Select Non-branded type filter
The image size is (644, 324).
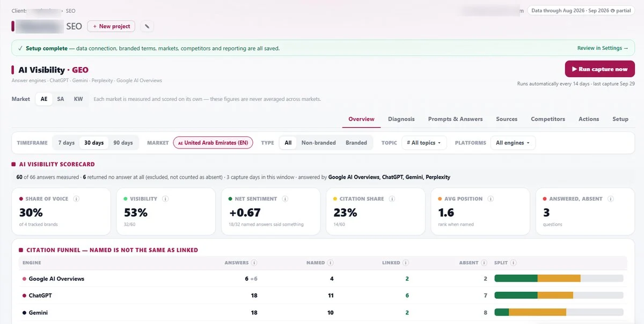tap(319, 143)
